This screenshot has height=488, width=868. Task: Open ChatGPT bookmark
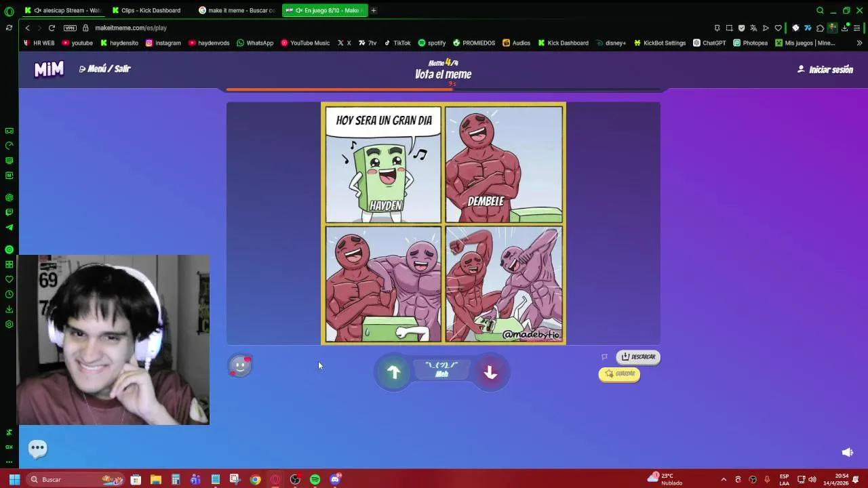pyautogui.click(x=709, y=43)
